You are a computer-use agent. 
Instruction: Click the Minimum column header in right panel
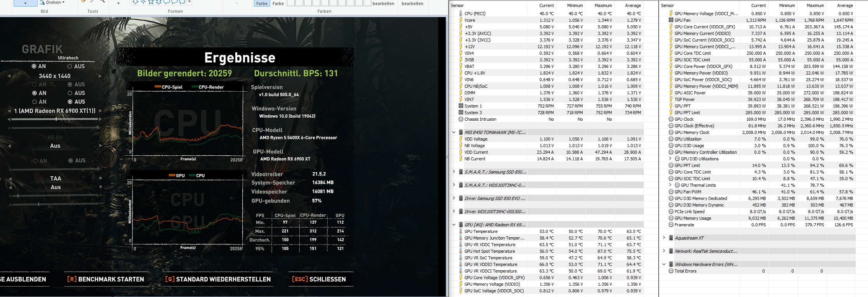coord(787,5)
